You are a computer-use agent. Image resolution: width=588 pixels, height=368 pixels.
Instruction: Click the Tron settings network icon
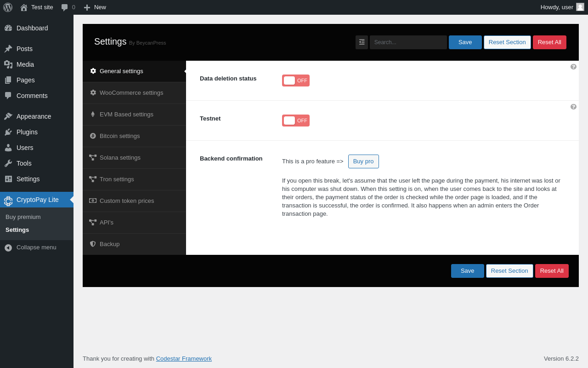(93, 179)
